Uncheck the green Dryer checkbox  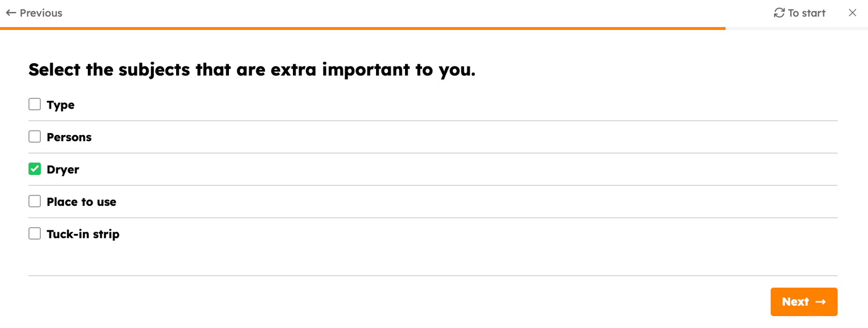[35, 169]
